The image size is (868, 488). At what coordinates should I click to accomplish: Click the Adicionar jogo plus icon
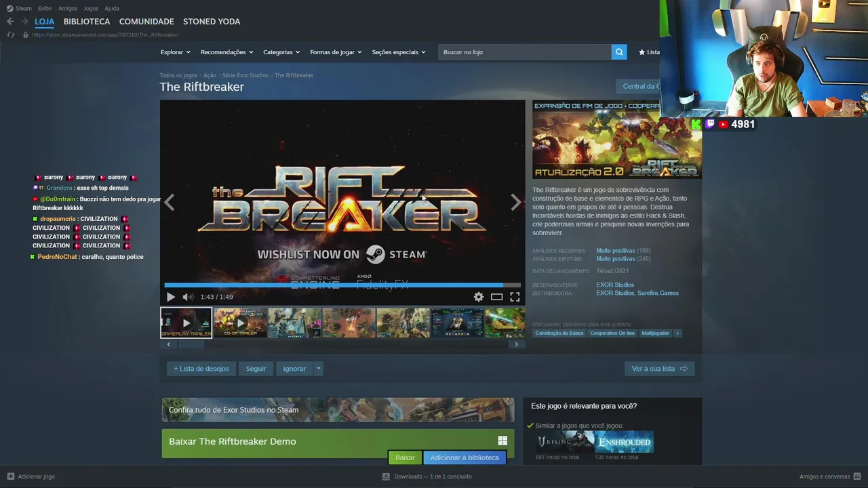pos(10,476)
